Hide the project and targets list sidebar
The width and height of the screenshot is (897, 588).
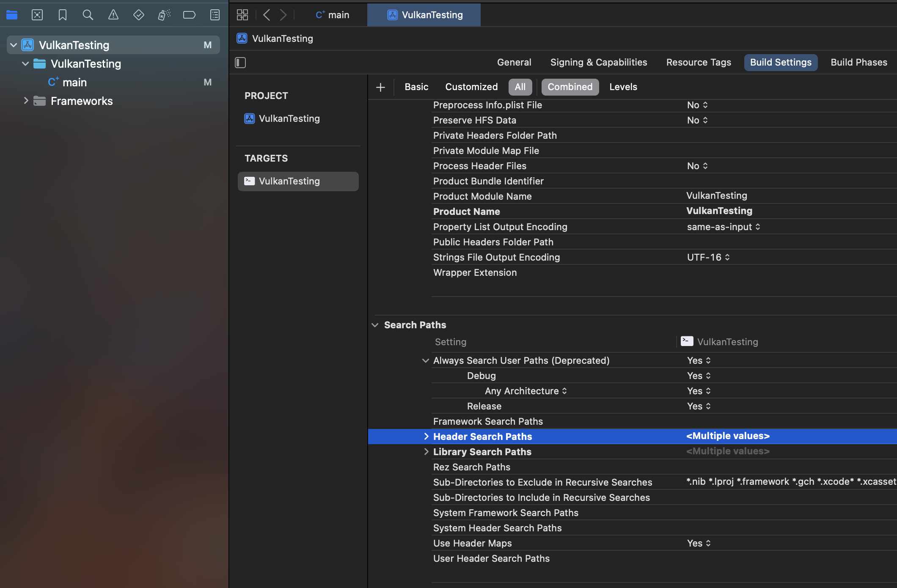click(240, 63)
